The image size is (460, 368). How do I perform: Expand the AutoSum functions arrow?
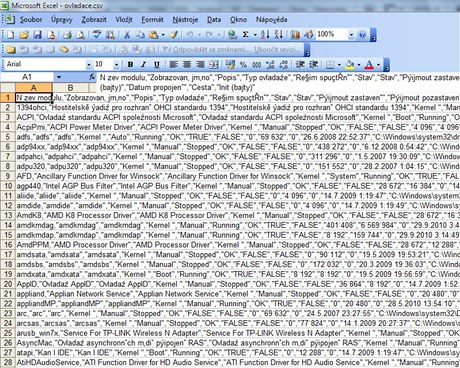point(255,35)
